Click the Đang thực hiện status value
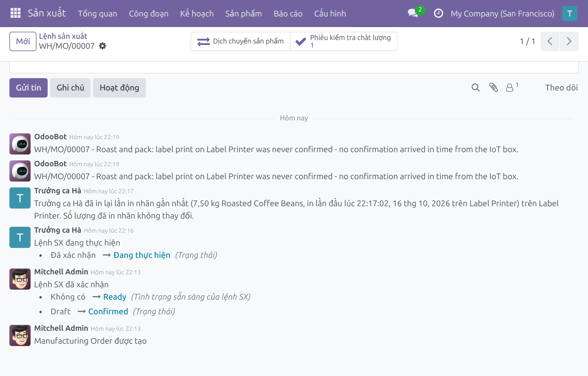This screenshot has height=376, width=588. click(142, 255)
